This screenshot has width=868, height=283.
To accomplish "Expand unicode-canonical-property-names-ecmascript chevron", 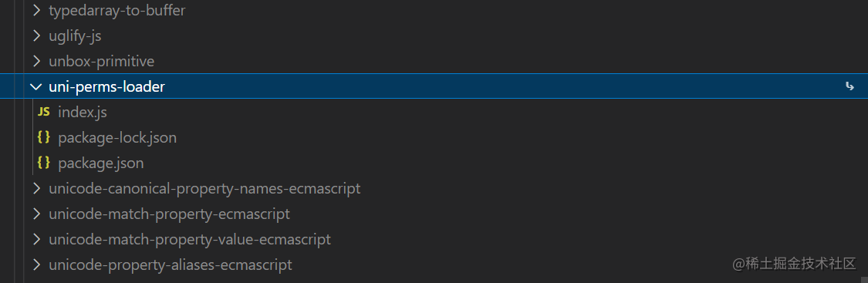I will tap(36, 188).
